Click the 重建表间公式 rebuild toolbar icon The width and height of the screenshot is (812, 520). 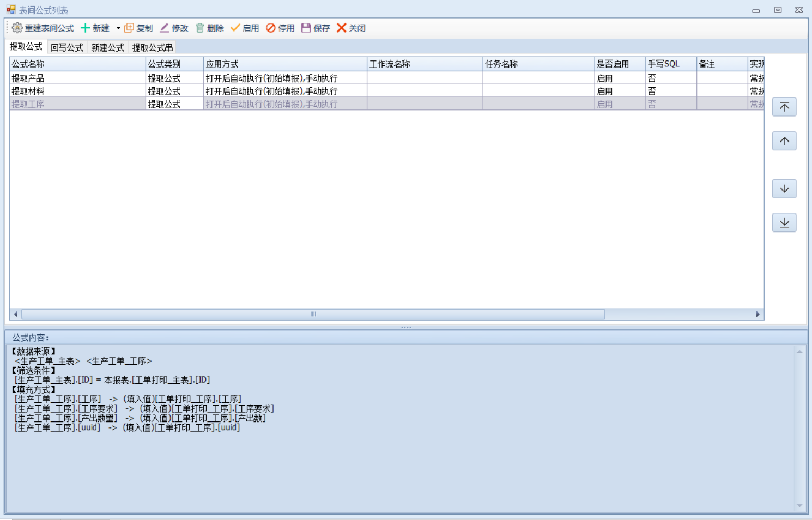coord(17,28)
